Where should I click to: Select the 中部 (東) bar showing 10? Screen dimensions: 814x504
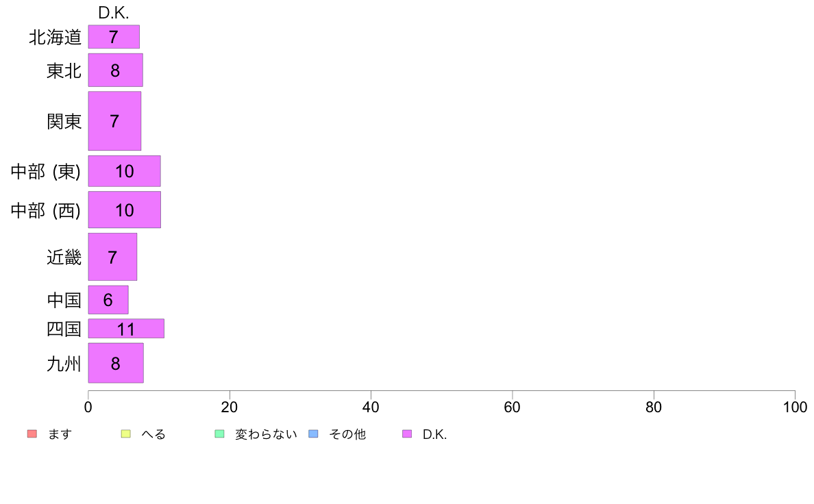click(x=125, y=171)
